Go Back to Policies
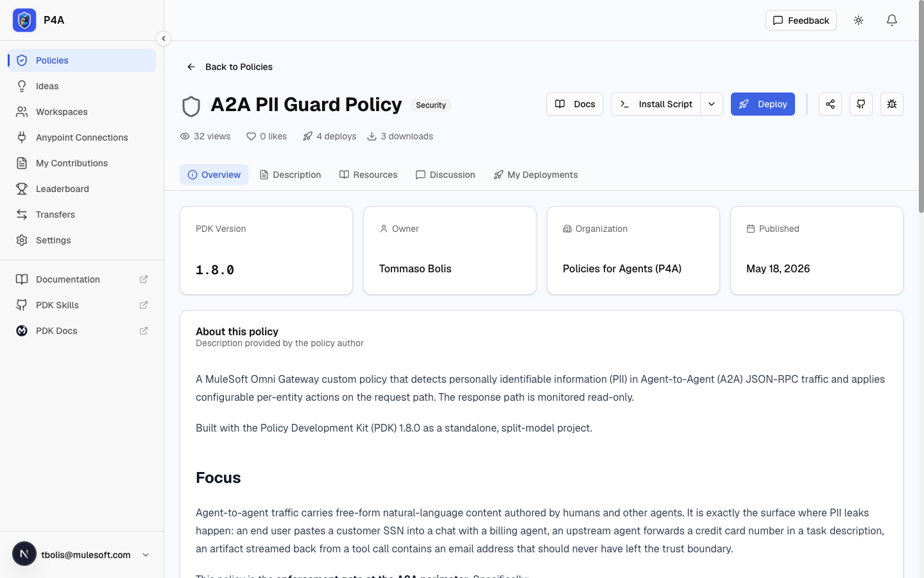The image size is (924, 578). point(229,67)
